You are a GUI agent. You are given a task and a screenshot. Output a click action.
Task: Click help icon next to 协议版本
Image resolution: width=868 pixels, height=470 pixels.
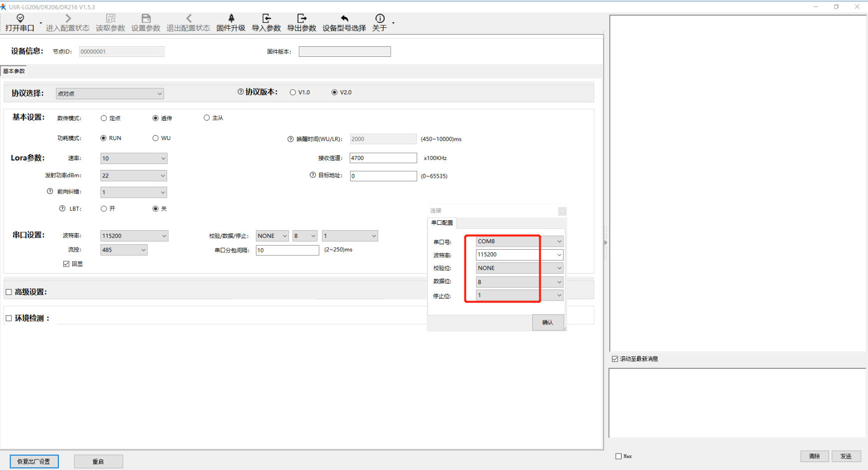pyautogui.click(x=240, y=92)
